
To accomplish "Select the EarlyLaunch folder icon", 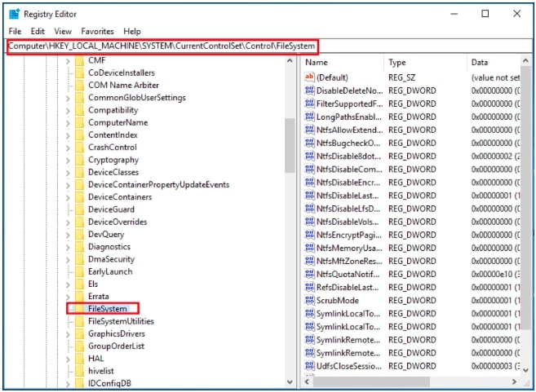I will pyautogui.click(x=79, y=271).
